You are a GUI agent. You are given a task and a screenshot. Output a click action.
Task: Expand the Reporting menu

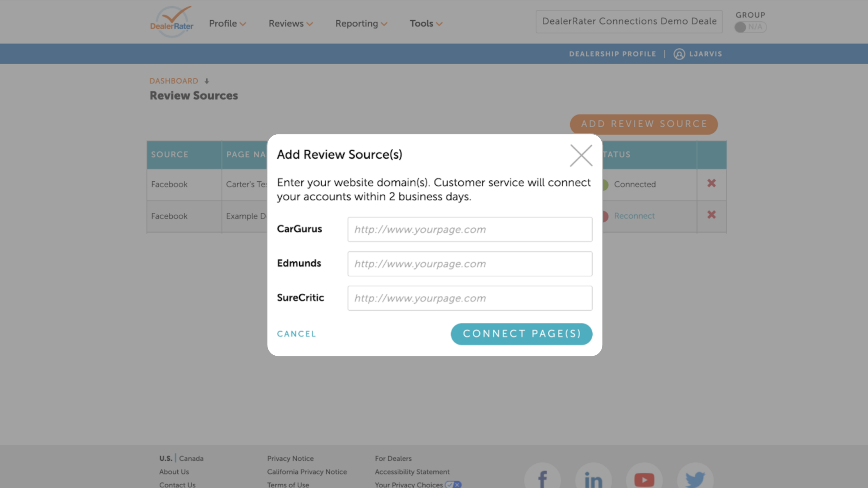(x=361, y=23)
